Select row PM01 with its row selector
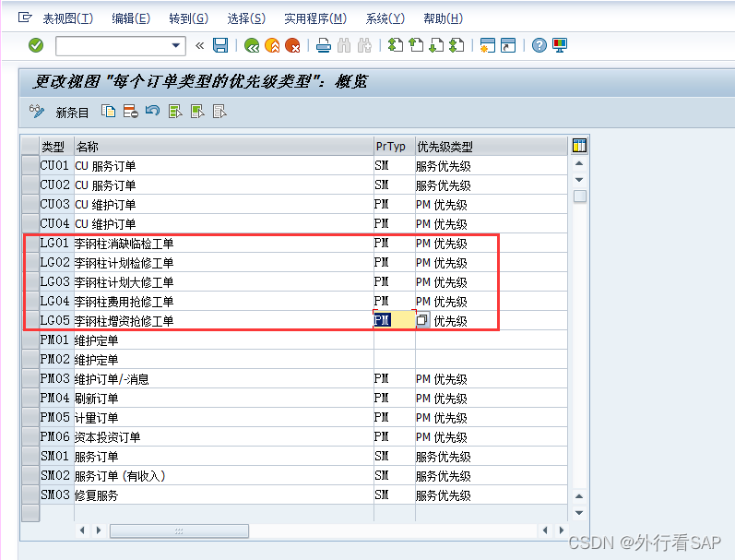735x560 pixels. tap(30, 340)
